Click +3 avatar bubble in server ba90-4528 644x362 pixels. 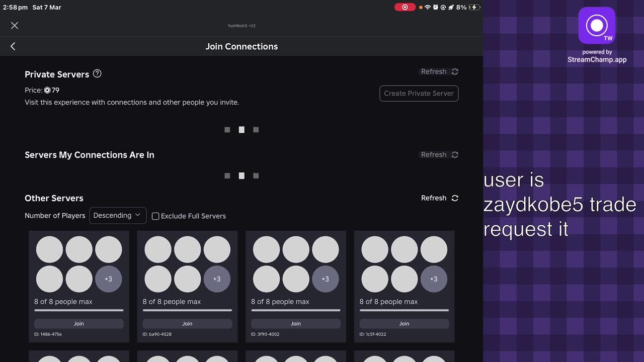tap(217, 279)
